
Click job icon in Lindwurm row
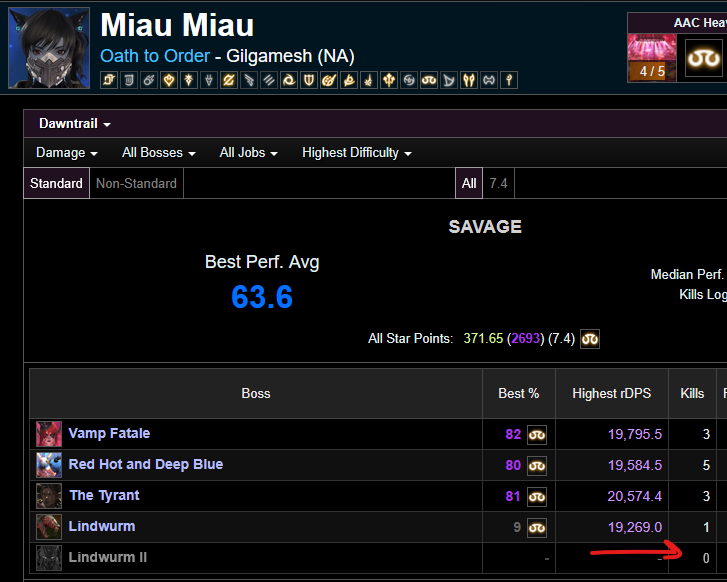tap(537, 528)
